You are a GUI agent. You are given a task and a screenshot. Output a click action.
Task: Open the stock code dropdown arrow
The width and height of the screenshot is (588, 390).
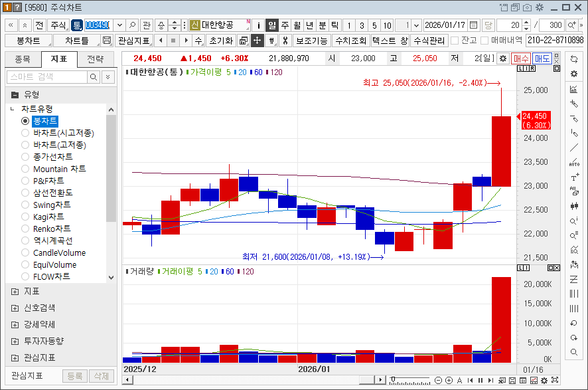pos(119,25)
